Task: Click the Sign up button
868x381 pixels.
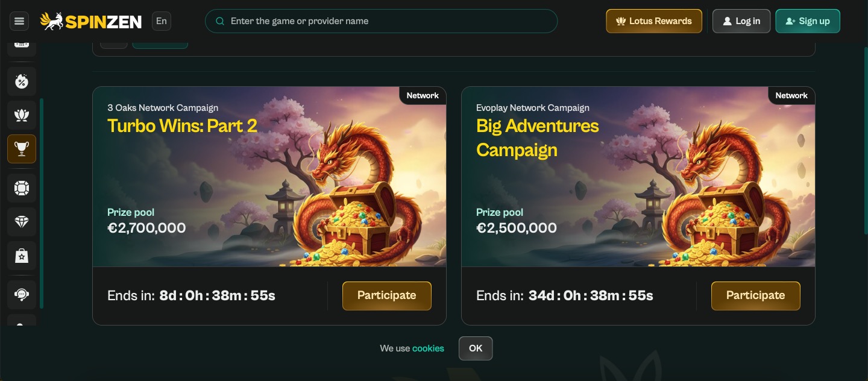Action: tap(808, 21)
